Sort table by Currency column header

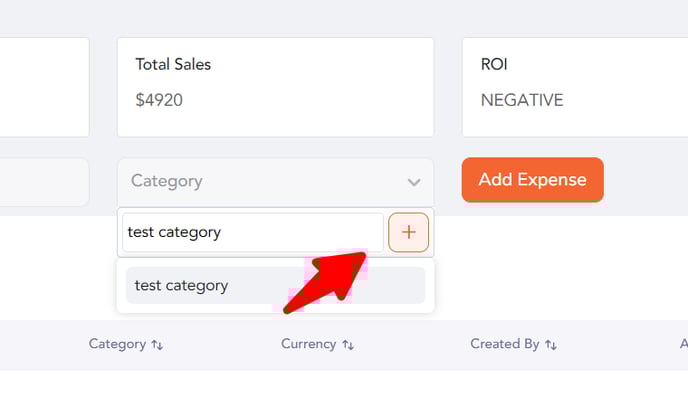coord(308,344)
